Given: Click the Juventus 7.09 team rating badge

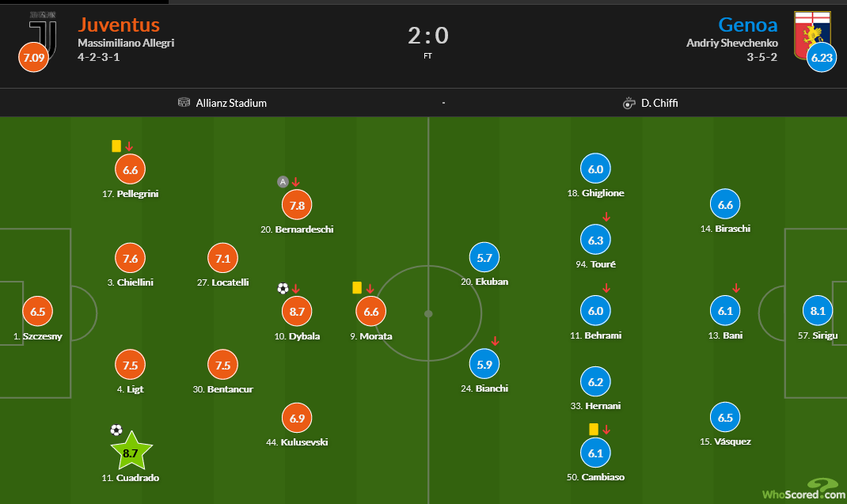Looking at the screenshot, I should pyautogui.click(x=33, y=57).
